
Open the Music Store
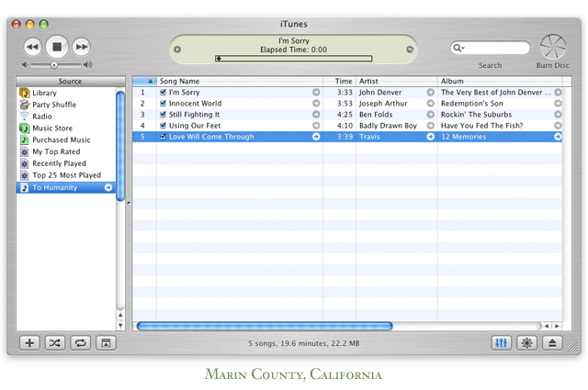pos(52,128)
